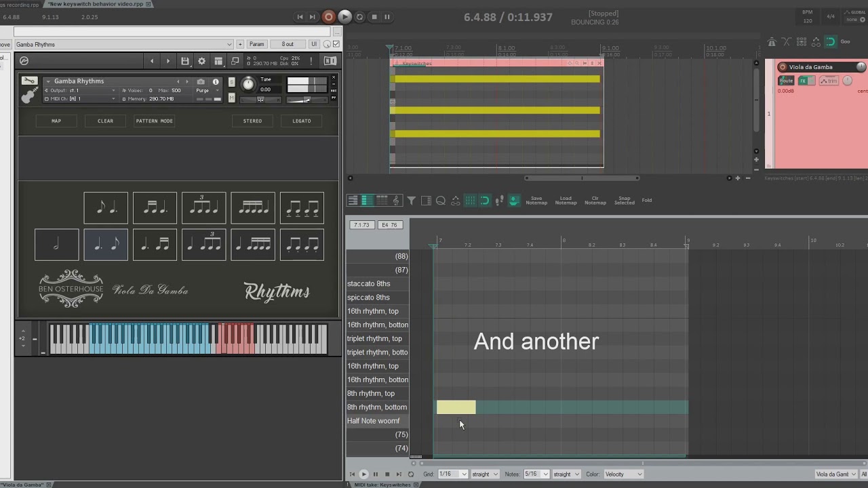Open Gamba Rhythms FX preset dropdown
Image resolution: width=868 pixels, height=488 pixels.
tap(123, 44)
